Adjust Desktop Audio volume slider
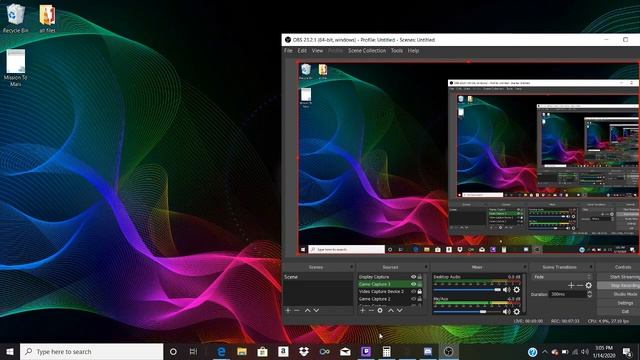The width and height of the screenshot is (640, 360). click(467, 290)
